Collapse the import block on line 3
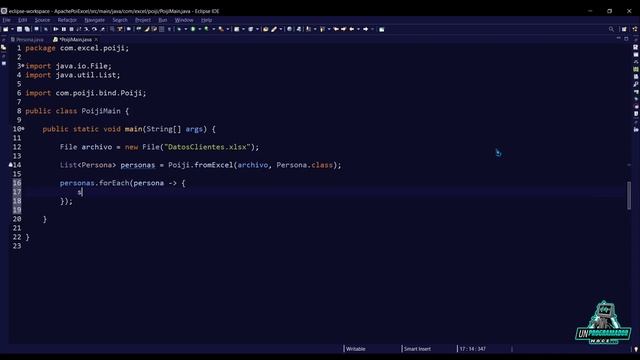The height and width of the screenshot is (360, 640). pyautogui.click(x=23, y=66)
